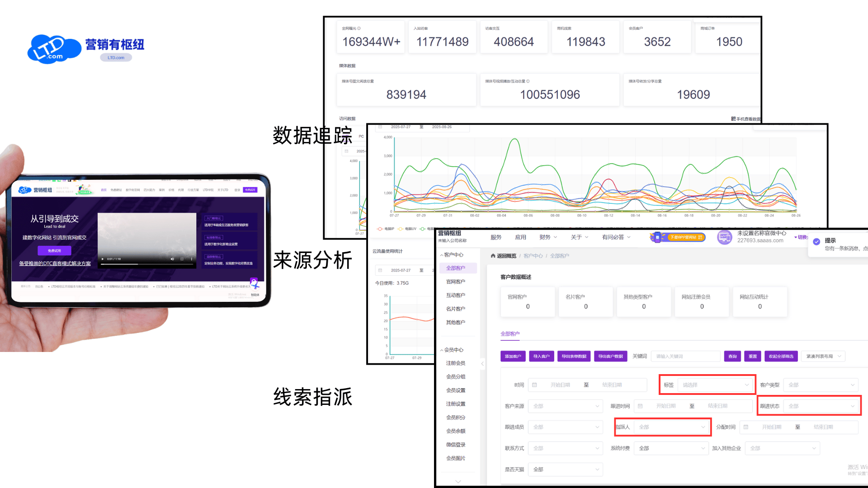
Task: Click the 查询 search button
Action: coord(732,357)
